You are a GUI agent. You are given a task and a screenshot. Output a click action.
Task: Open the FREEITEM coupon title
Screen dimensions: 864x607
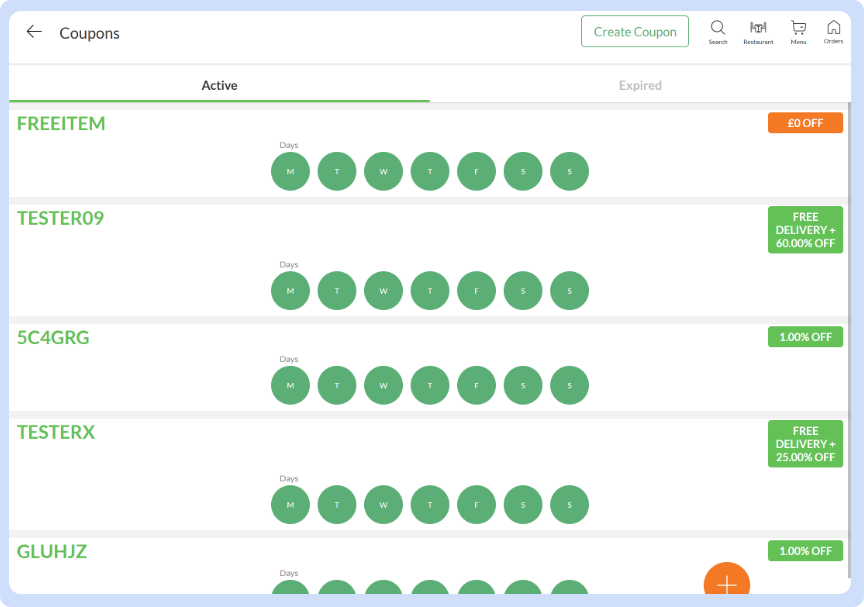[61, 124]
